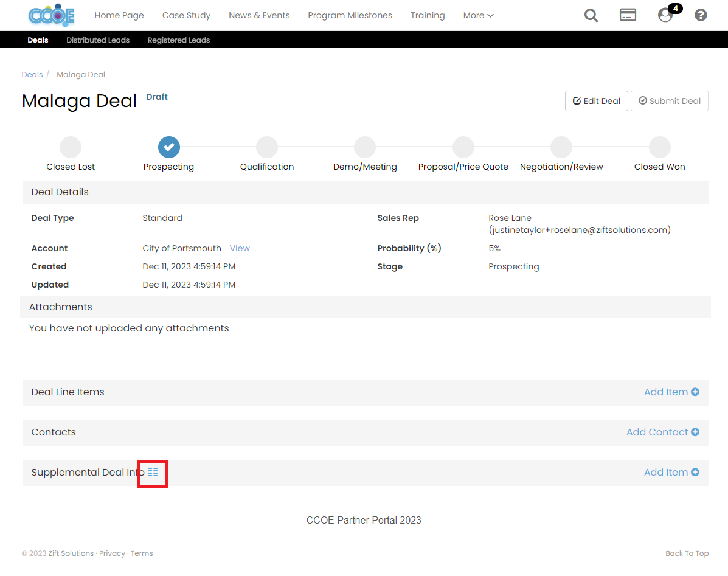Add Item to Supplemental Deal Info
The height and width of the screenshot is (576, 728).
671,472
